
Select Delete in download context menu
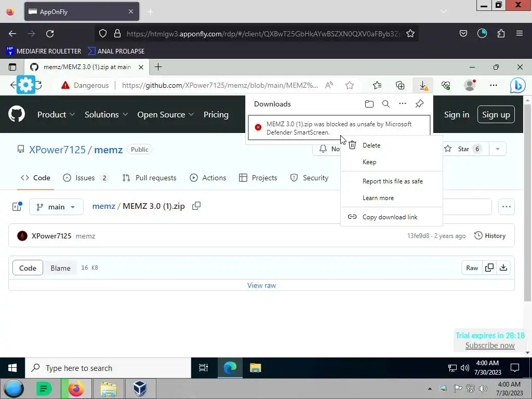click(392, 145)
